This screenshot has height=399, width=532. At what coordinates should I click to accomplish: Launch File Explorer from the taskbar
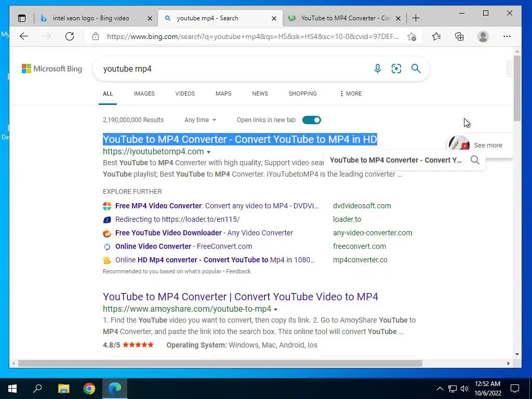(x=63, y=389)
